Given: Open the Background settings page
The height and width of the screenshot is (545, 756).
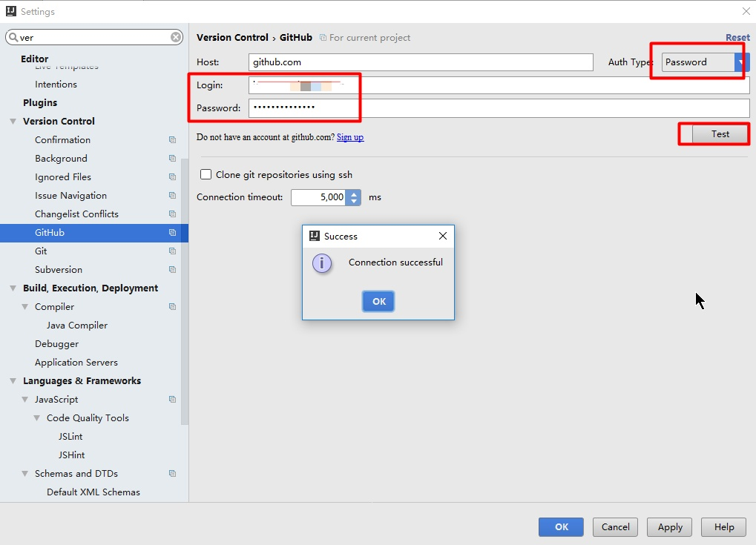Looking at the screenshot, I should click(x=61, y=159).
